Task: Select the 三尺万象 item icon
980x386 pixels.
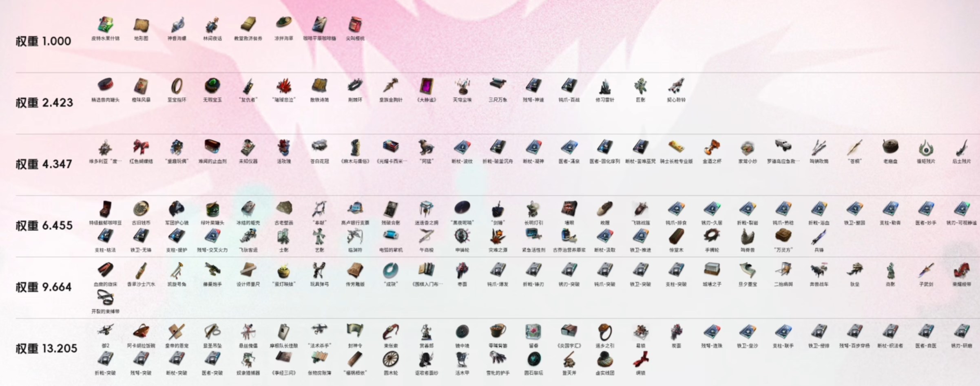Action: click(x=498, y=85)
